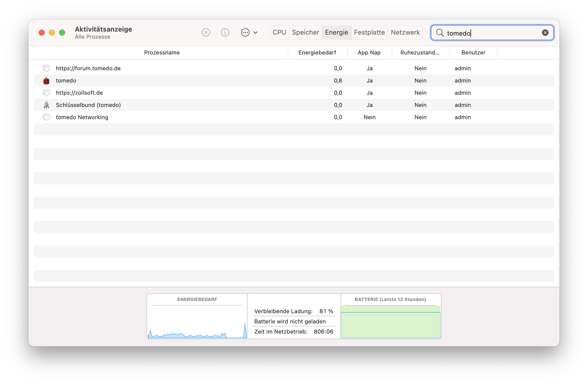
Task: Click the green full screen window button
Action: tap(62, 33)
